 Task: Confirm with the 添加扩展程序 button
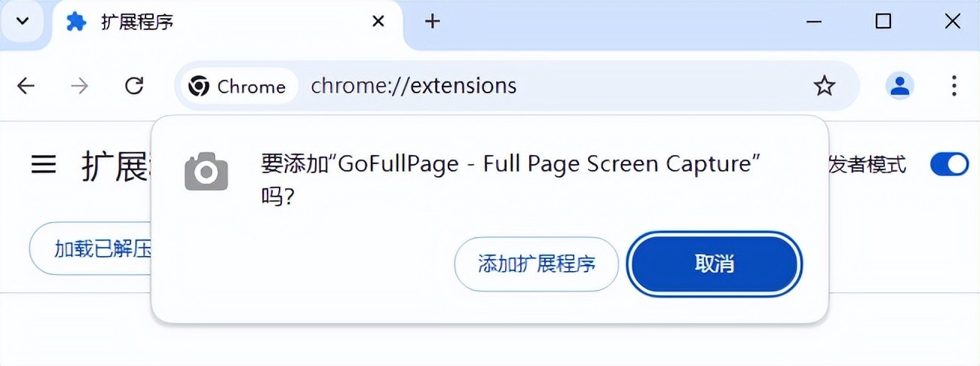coord(536,264)
